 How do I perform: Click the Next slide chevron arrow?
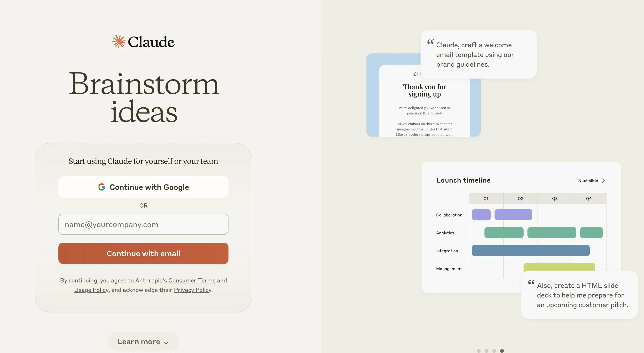coord(604,181)
